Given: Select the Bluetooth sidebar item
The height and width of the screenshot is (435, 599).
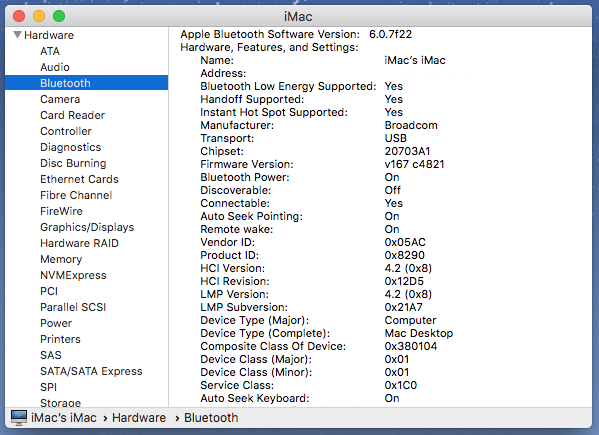Looking at the screenshot, I should click(86, 83).
